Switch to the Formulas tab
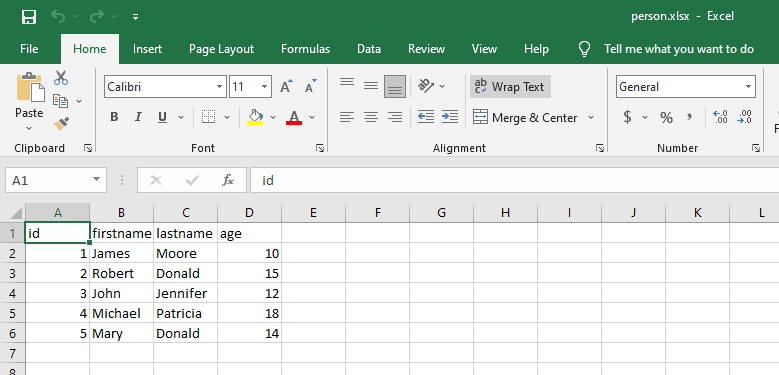The height and width of the screenshot is (375, 779). pos(306,49)
